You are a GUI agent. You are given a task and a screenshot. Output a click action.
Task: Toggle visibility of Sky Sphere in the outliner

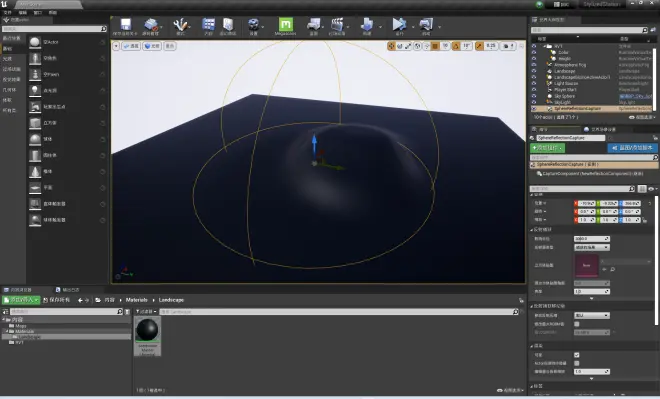[534, 96]
